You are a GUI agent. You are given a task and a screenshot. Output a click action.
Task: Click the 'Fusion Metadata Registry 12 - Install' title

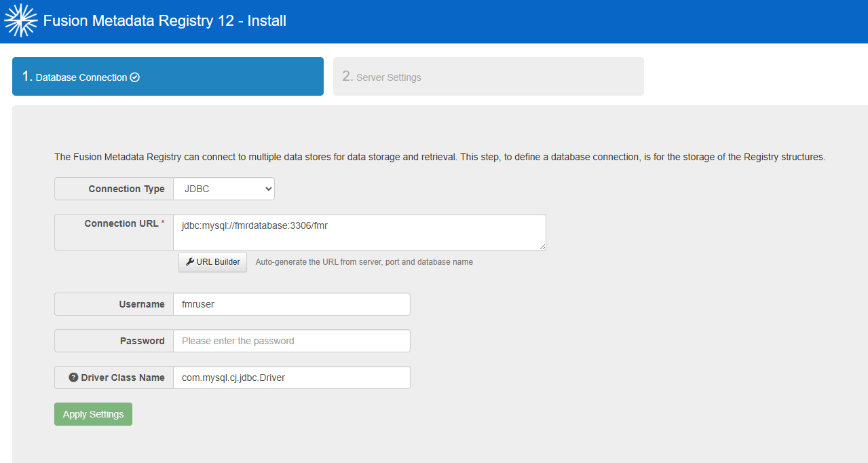165,21
